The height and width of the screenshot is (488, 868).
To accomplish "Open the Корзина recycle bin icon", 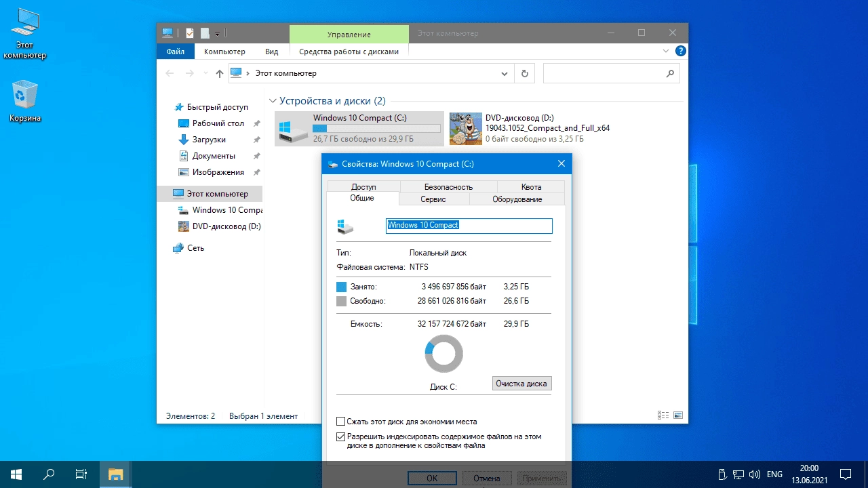I will [25, 102].
